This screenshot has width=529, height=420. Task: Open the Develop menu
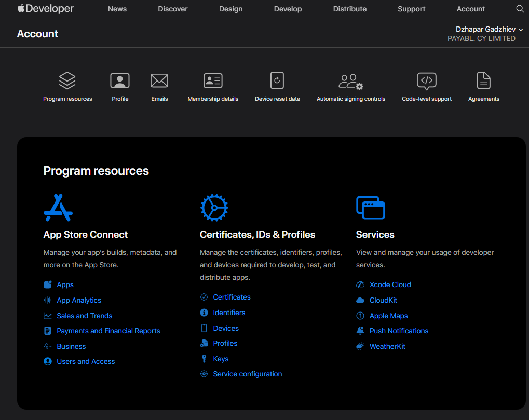pyautogui.click(x=288, y=9)
